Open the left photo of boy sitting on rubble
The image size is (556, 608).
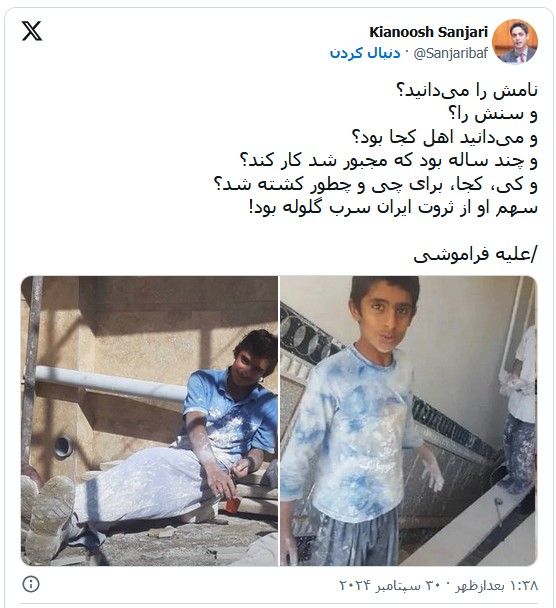point(149,421)
